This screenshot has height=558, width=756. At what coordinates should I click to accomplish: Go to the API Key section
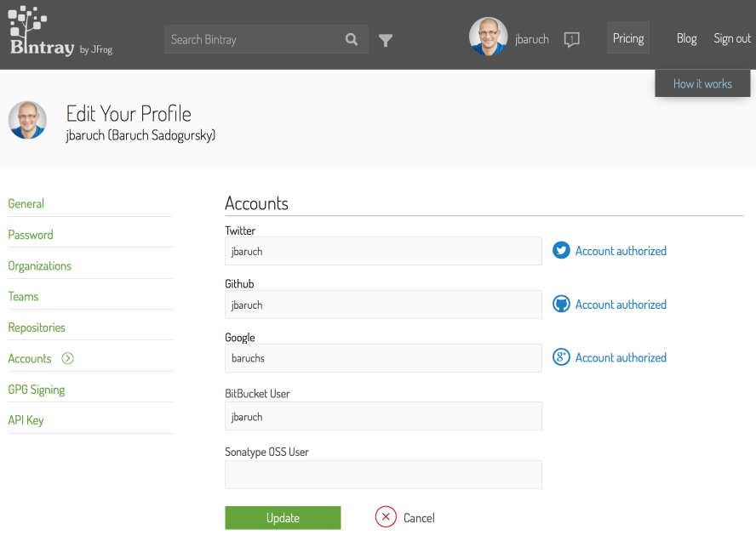[26, 420]
